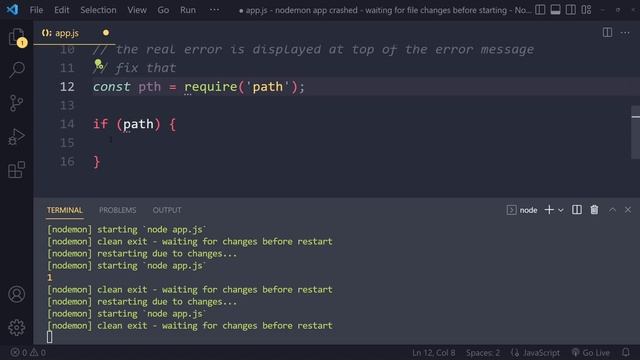Open editor More Actions ellipsis

[x=625, y=32]
